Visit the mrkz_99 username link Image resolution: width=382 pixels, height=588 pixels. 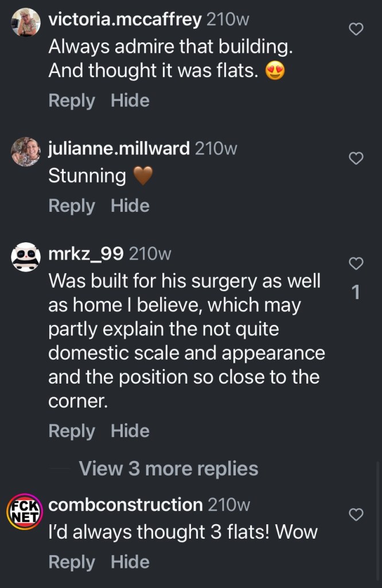tap(86, 253)
